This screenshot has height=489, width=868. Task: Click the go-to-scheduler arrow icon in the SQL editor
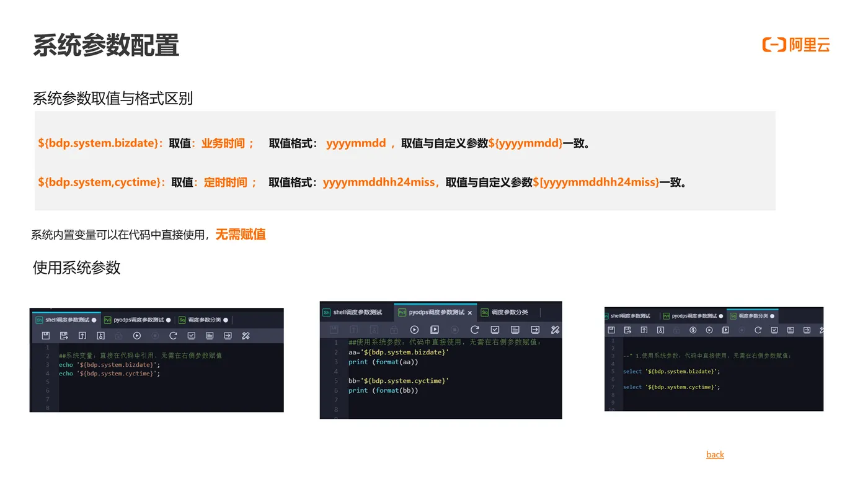coord(807,330)
